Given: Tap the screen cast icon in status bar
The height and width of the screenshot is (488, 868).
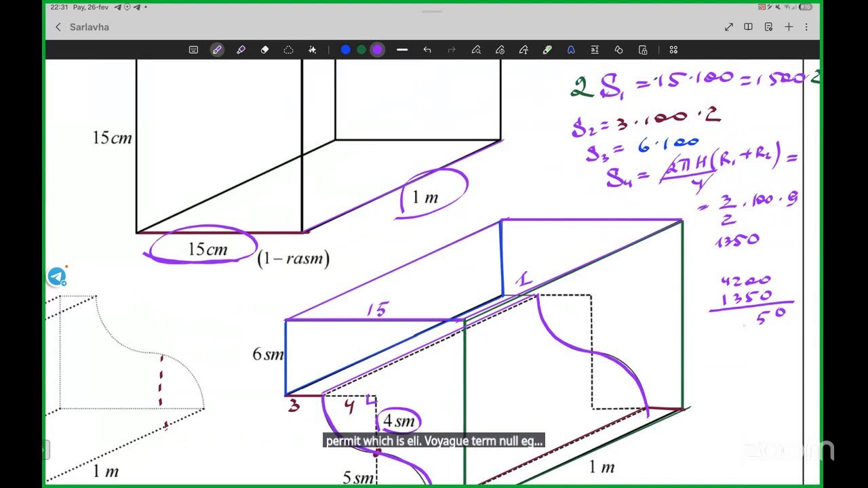Looking at the screenshot, I should [762, 7].
